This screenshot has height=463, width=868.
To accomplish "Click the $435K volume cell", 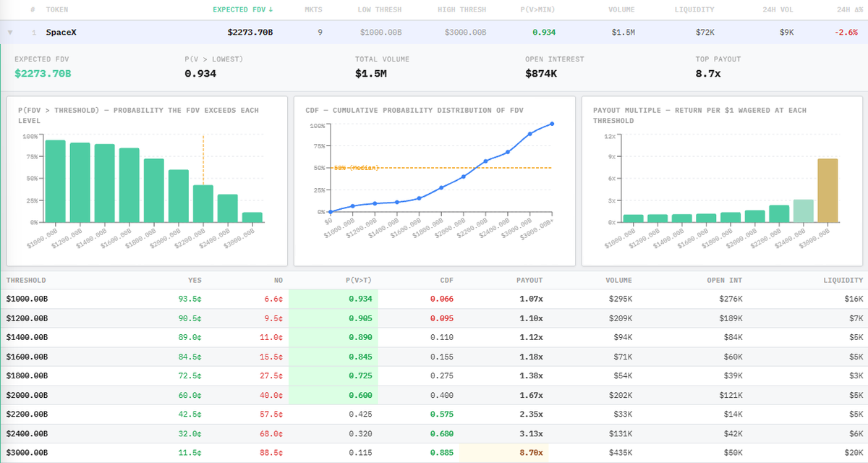I will pos(621,453).
